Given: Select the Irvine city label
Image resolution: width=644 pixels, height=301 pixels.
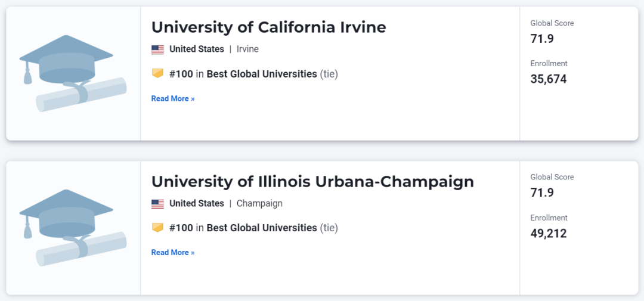Looking at the screenshot, I should click(247, 49).
